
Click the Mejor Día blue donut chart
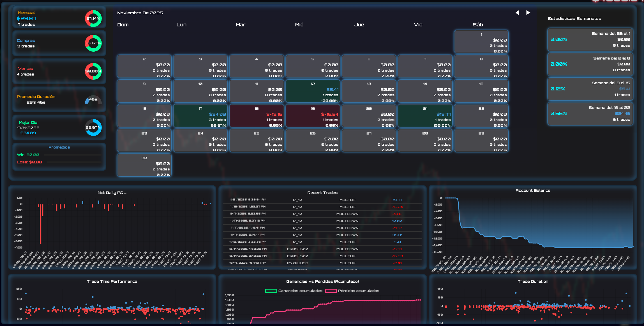click(x=93, y=127)
